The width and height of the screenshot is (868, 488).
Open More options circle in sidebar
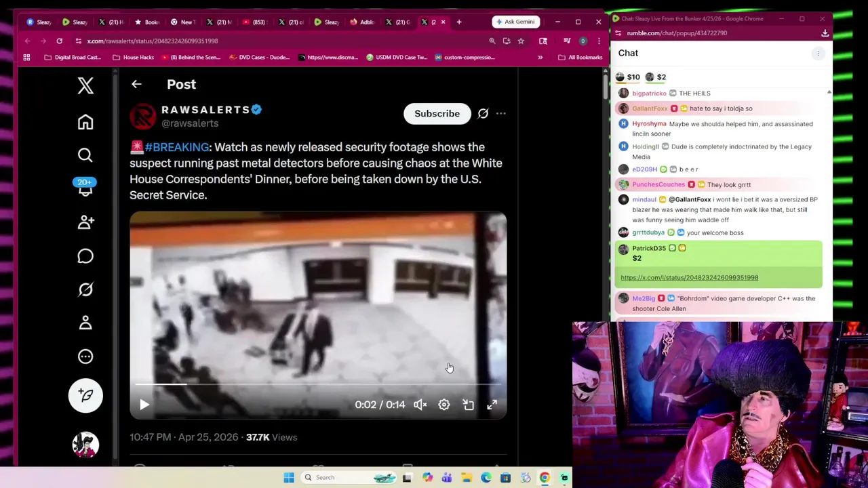click(85, 357)
